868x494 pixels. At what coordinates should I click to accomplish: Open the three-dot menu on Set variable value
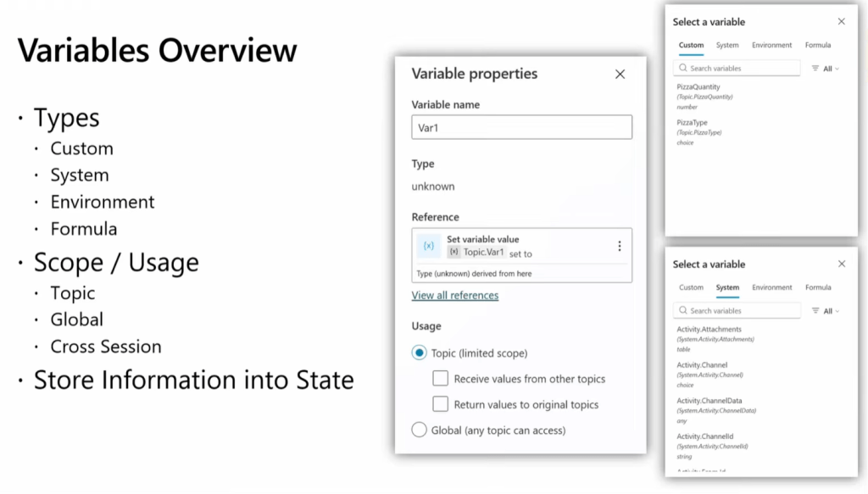[620, 246]
